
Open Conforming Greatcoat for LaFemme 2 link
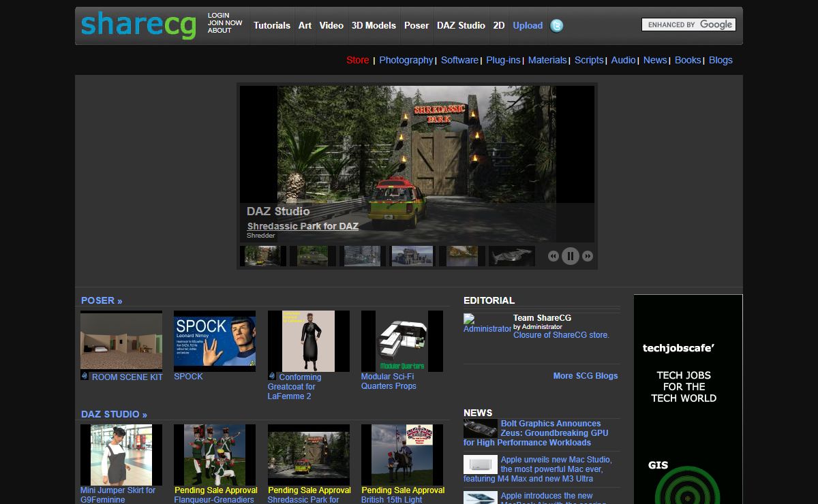[293, 386]
